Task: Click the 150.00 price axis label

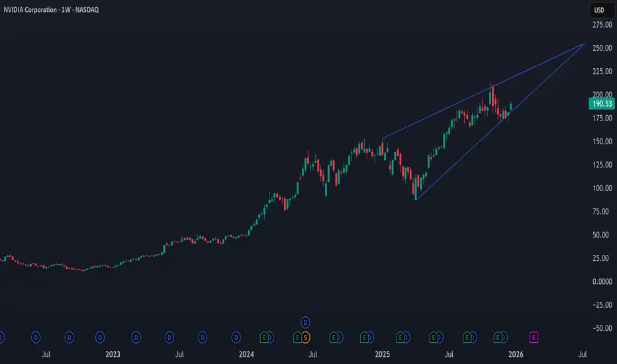Action: [602, 141]
